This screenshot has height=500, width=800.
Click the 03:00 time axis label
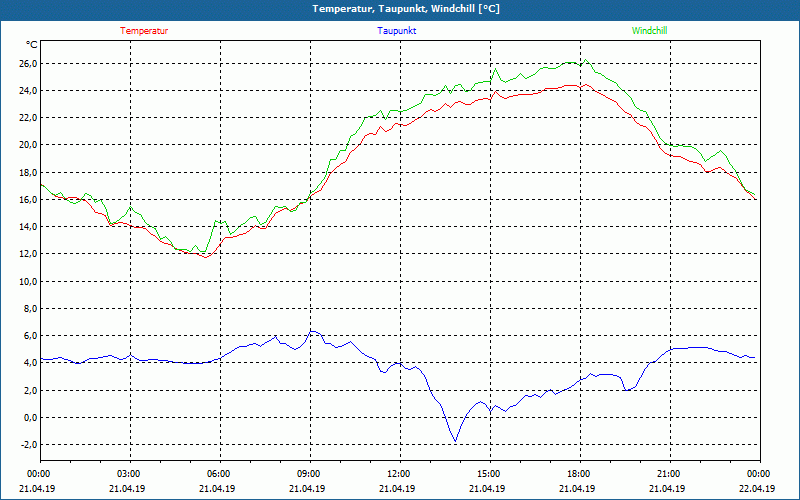tap(129, 474)
